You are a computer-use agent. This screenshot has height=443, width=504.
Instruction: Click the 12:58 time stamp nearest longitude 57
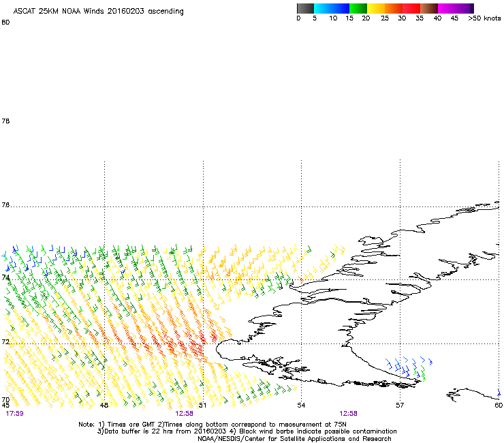[349, 413]
